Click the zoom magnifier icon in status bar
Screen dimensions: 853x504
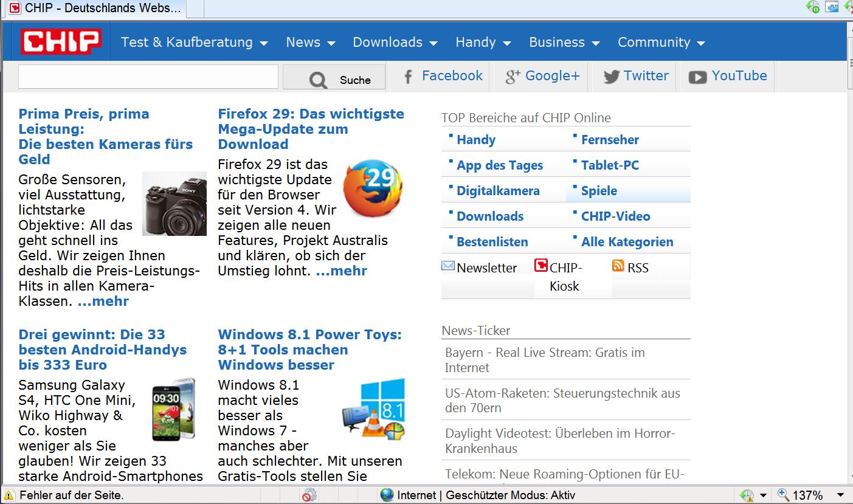pos(783,495)
